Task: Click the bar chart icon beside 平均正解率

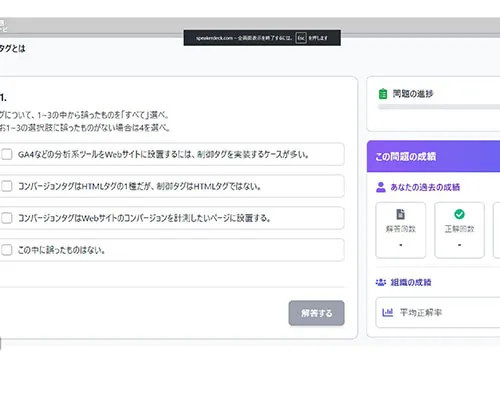Action: pos(387,312)
